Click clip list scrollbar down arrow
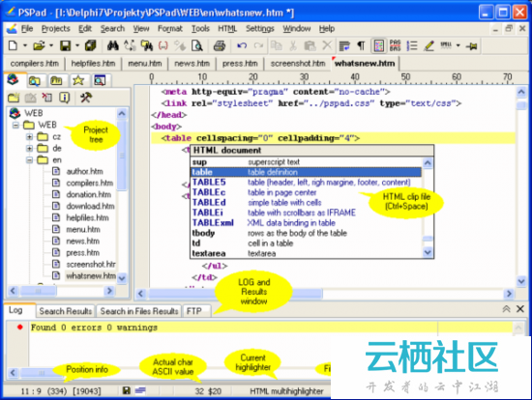This screenshot has height=400, width=532. [x=428, y=252]
